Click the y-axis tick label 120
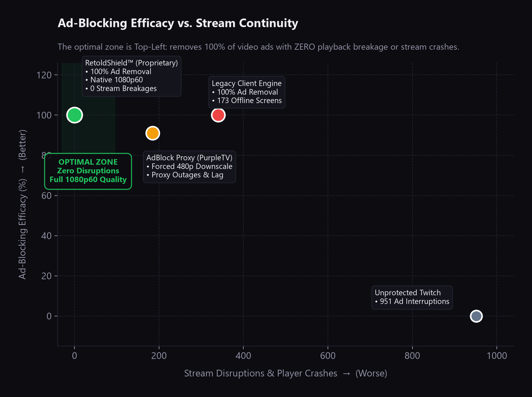The height and width of the screenshot is (397, 532). [44, 75]
